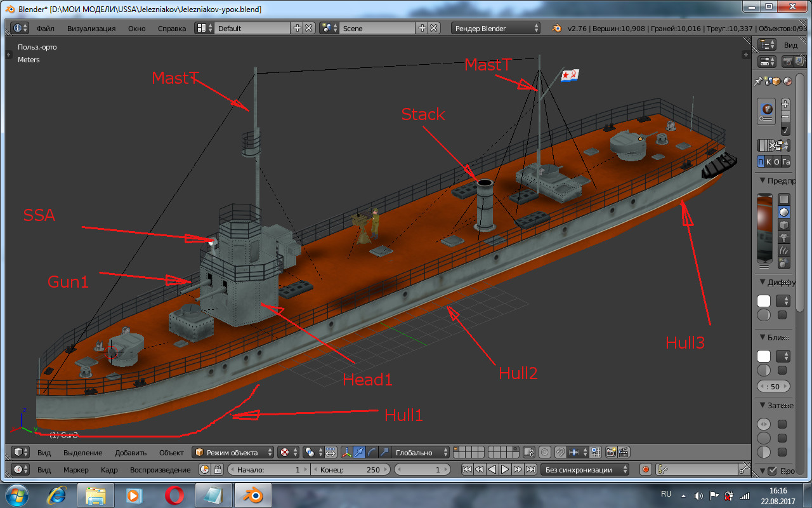Viewport: 812px width, 508px height.
Task: Select the translate manipulator arrow icon
Action: [x=359, y=452]
